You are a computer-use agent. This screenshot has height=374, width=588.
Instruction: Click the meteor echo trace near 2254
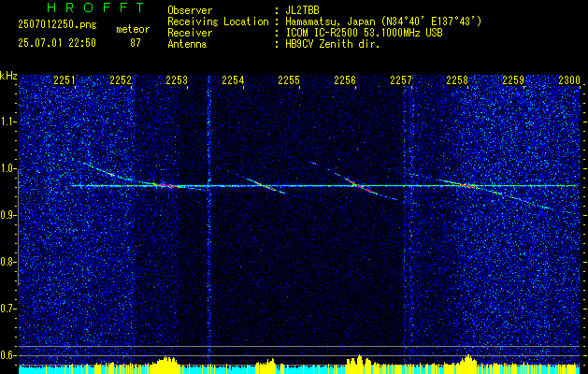(x=265, y=186)
